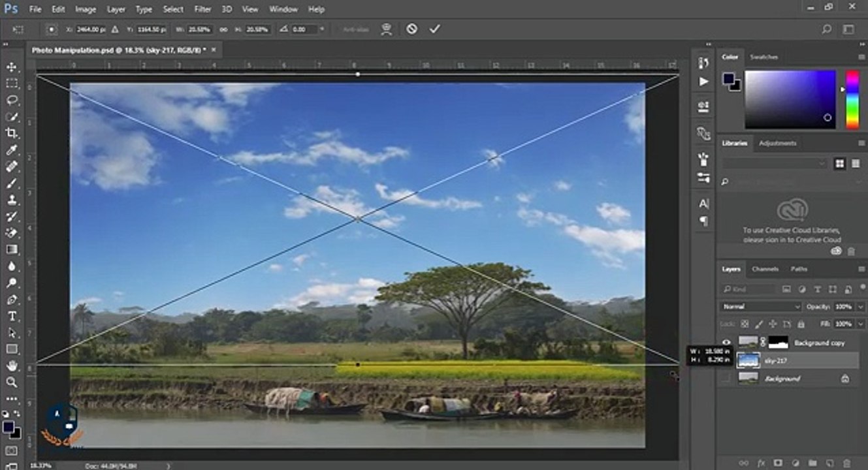This screenshot has width=868, height=470.
Task: Open the interpolation dropdown next to rotation field
Action: click(x=322, y=29)
